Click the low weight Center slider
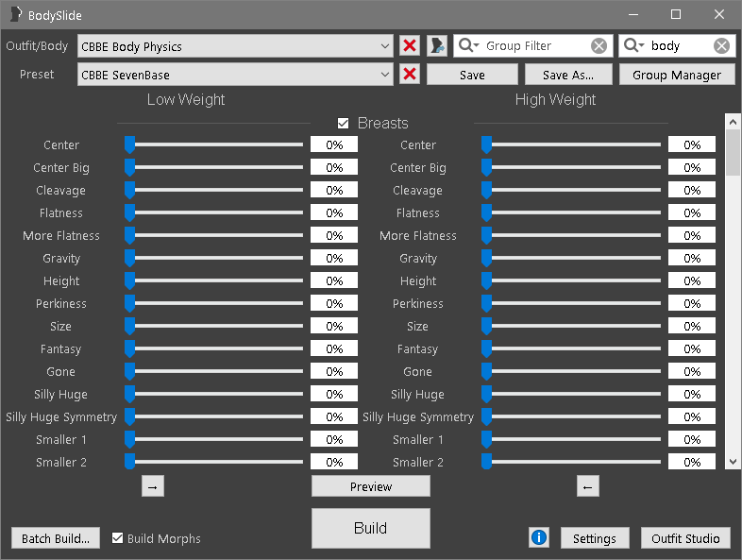 point(214,144)
